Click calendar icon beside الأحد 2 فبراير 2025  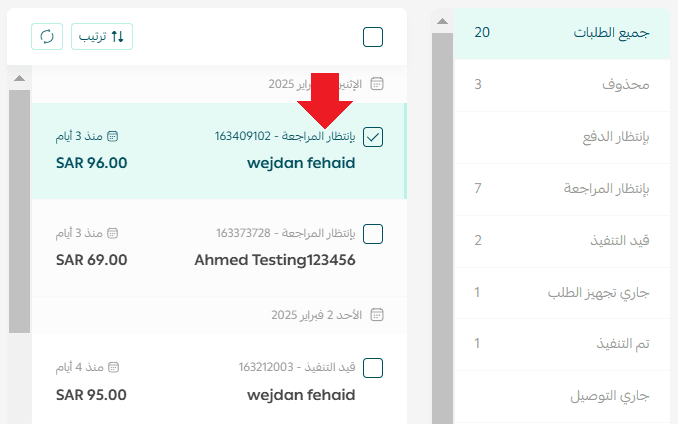pos(377,314)
